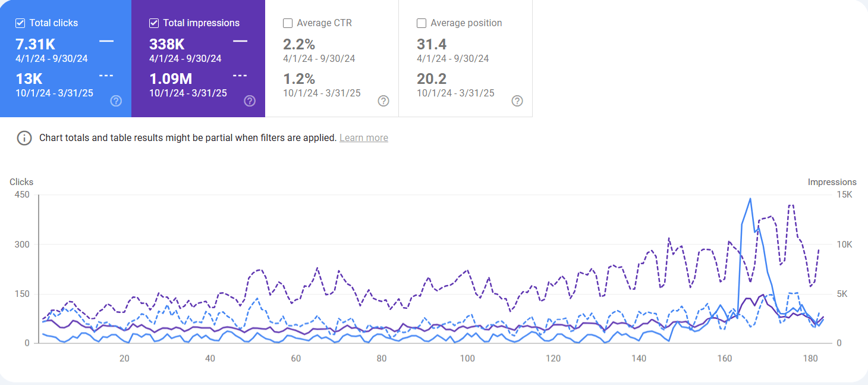
Task: Open the Learn more link
Action: [x=363, y=138]
